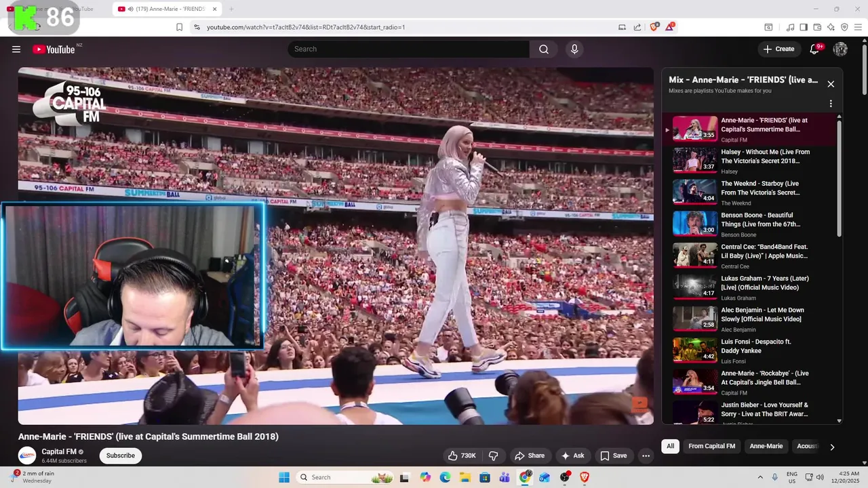868x488 pixels.
Task: Open File Explorer from taskbar
Action: (x=465, y=477)
